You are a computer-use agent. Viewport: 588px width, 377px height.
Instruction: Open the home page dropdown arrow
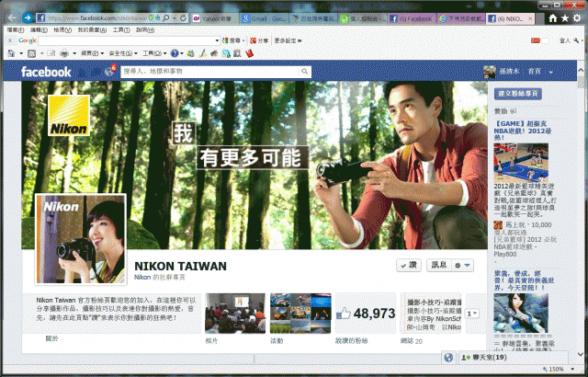[21, 53]
